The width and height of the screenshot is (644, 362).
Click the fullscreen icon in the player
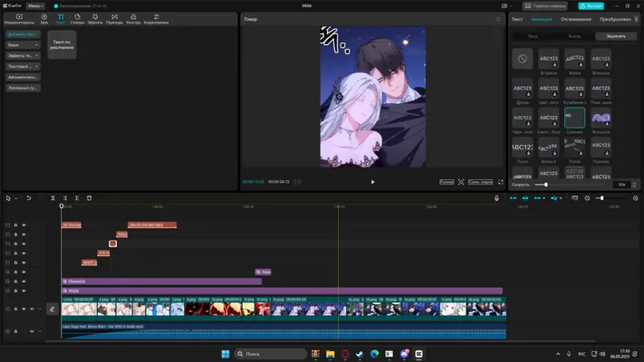click(x=501, y=182)
